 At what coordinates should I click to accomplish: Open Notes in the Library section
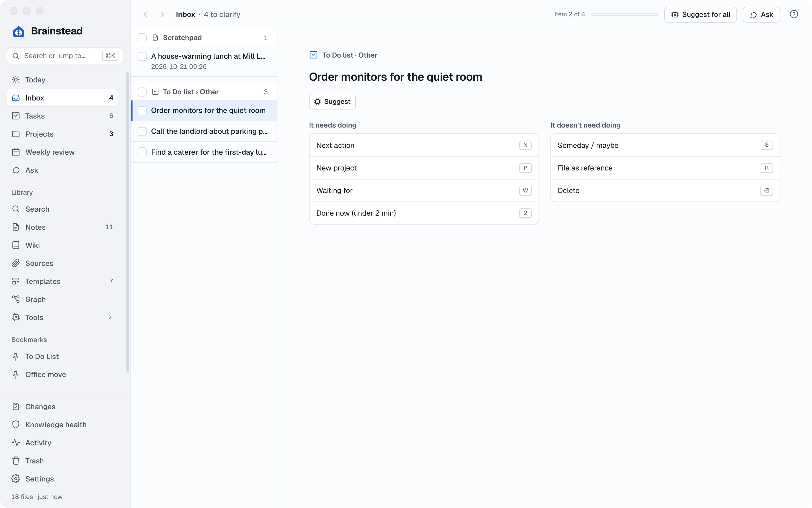pyautogui.click(x=62, y=227)
